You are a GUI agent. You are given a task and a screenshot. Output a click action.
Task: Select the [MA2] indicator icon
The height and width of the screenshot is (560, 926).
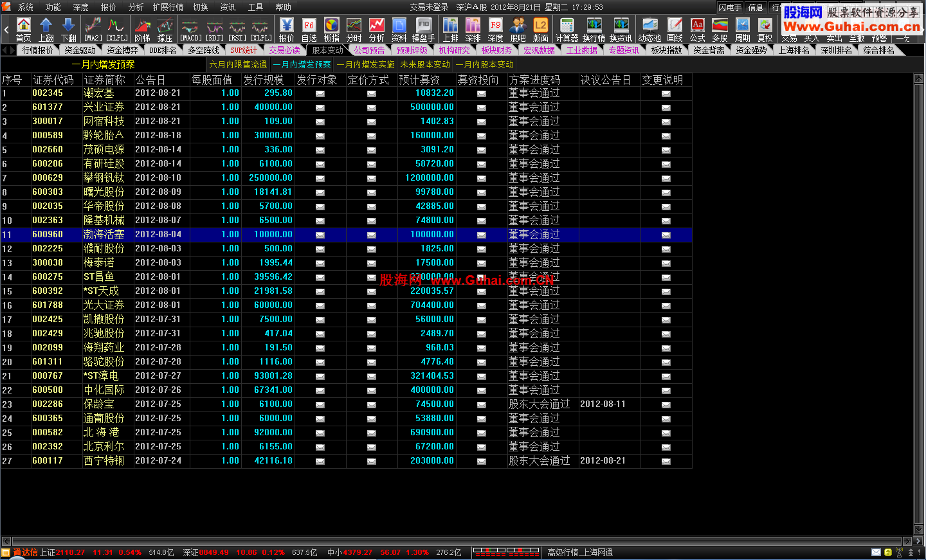tap(93, 30)
